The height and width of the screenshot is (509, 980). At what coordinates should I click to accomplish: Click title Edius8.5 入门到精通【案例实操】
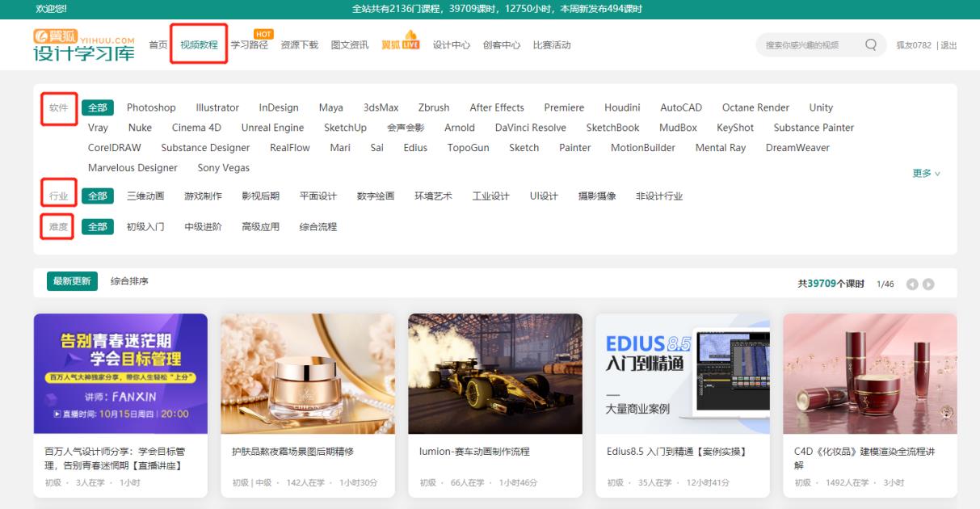[676, 452]
